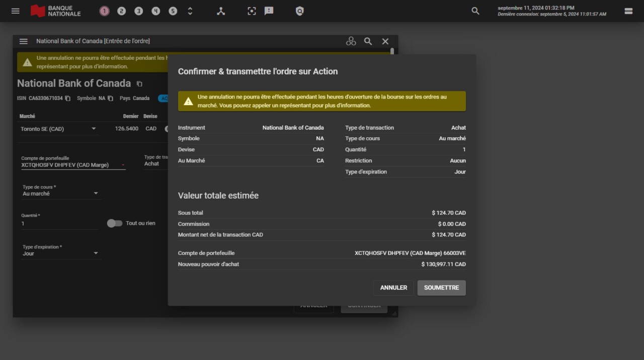Click the Restriction value Aucun
Image resolution: width=644 pixels, height=360 pixels.
(x=458, y=161)
